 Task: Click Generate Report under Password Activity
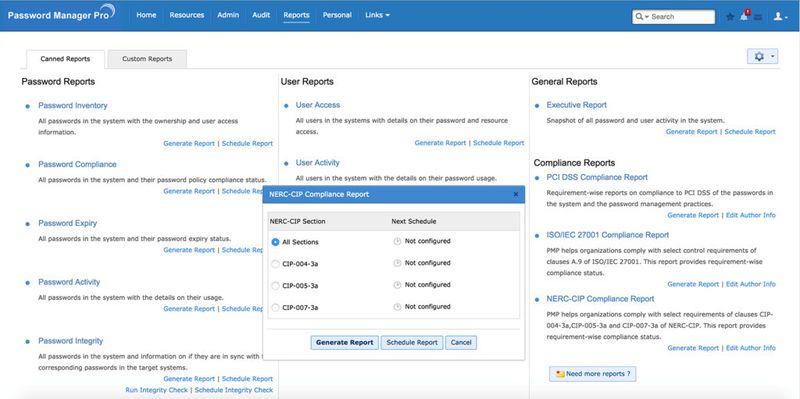coord(189,309)
